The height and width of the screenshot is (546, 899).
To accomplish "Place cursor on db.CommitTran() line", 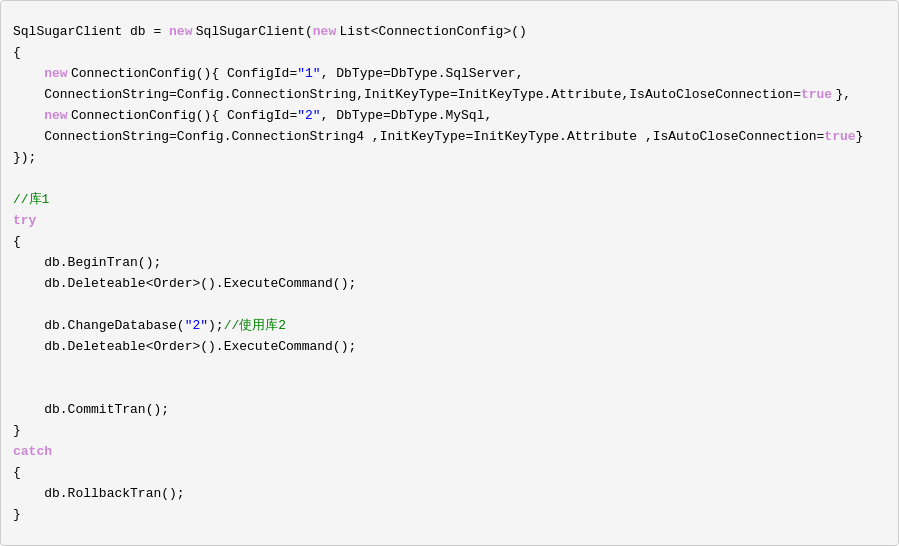I will pyautogui.click(x=106, y=410).
